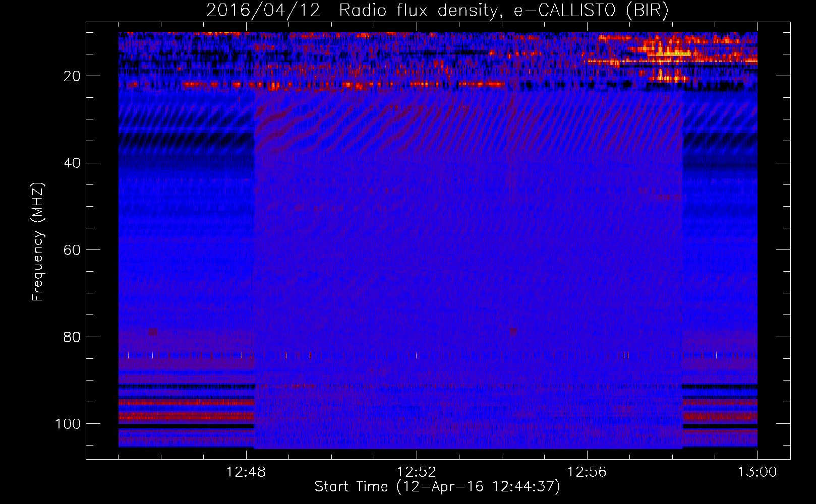Click the plot title '2016/04/12 Radio flux density, e-CALLISTO (BIR)'
Viewport: 816px width, 504px height.
click(x=437, y=10)
